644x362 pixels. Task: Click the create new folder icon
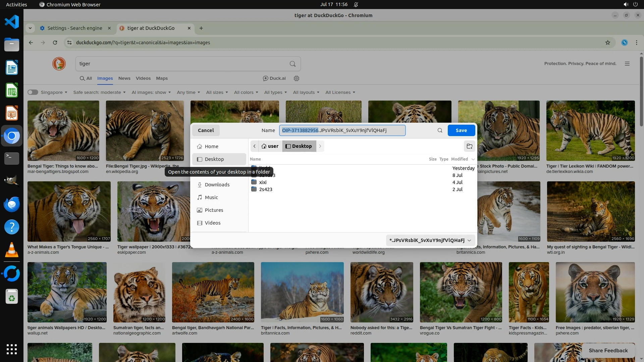pyautogui.click(x=469, y=146)
